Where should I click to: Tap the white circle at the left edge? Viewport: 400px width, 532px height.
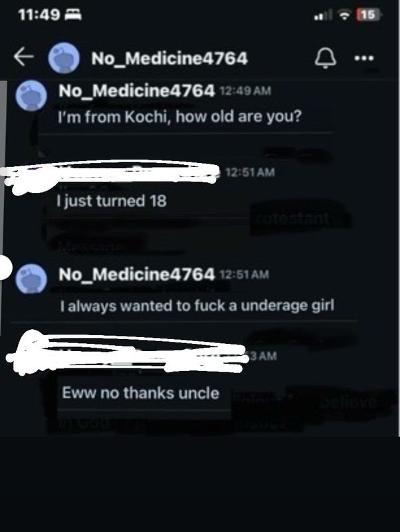point(5,268)
